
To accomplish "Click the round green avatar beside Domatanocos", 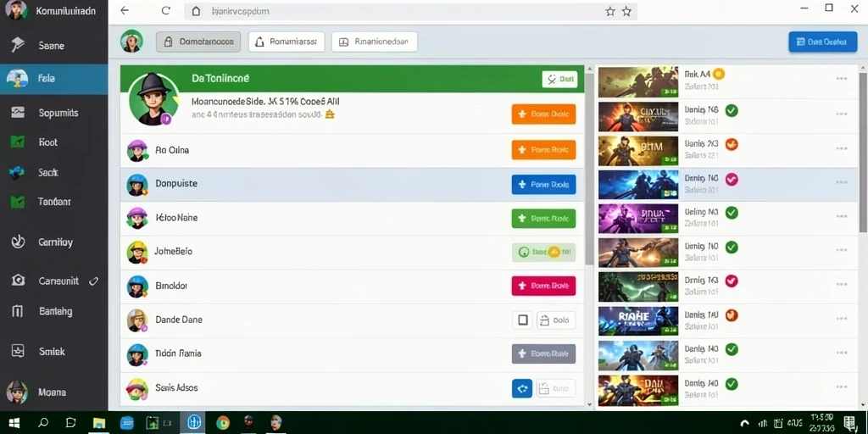I will (131, 42).
